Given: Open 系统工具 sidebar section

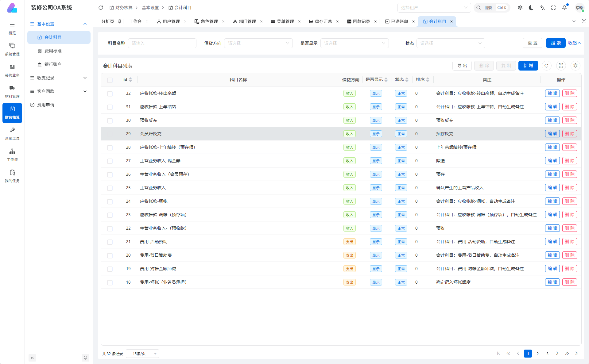Looking at the screenshot, I should click(12, 134).
